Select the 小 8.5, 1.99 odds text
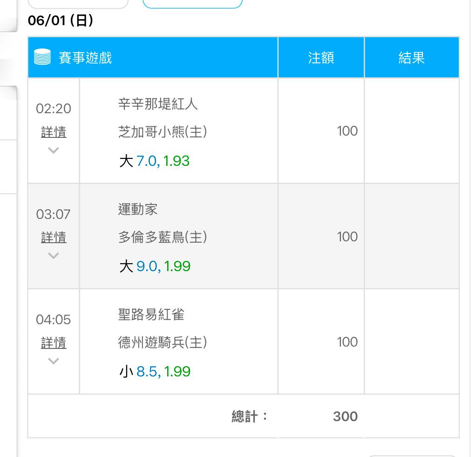The height and width of the screenshot is (457, 476). pyautogui.click(x=155, y=371)
